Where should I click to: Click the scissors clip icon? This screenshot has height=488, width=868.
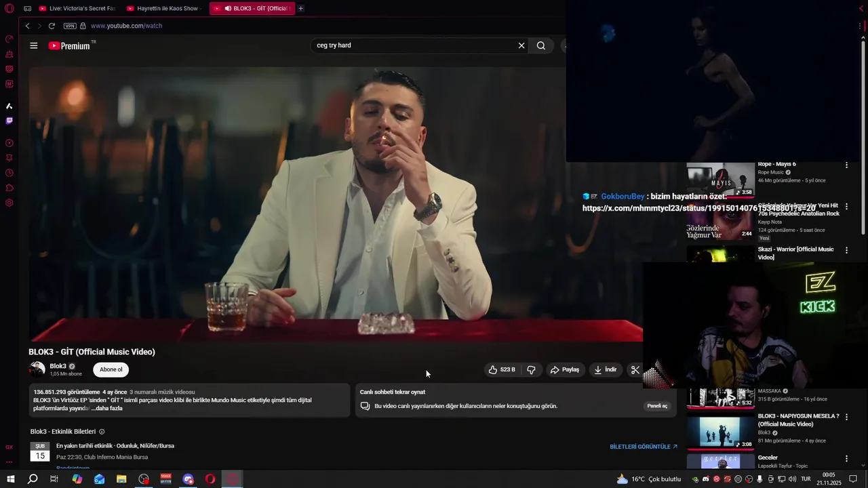tap(635, 369)
